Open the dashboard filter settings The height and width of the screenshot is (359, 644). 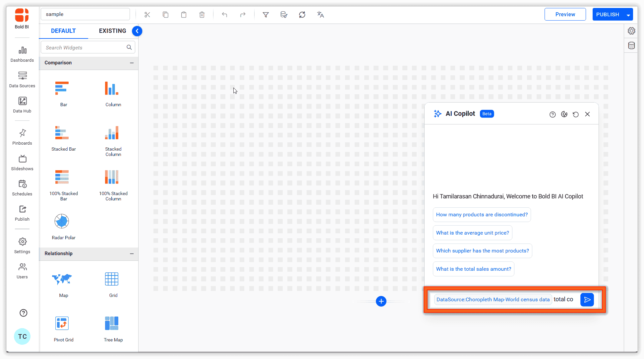click(x=265, y=14)
